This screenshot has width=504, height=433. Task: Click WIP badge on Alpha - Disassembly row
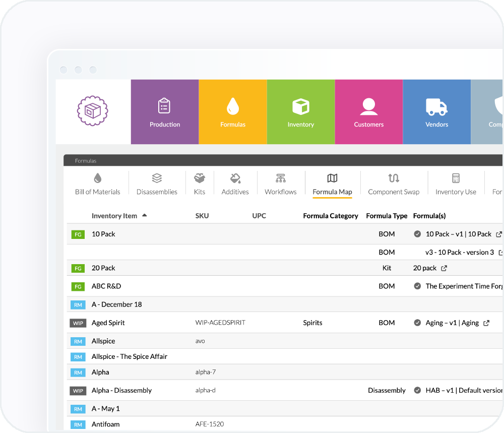pyautogui.click(x=78, y=391)
